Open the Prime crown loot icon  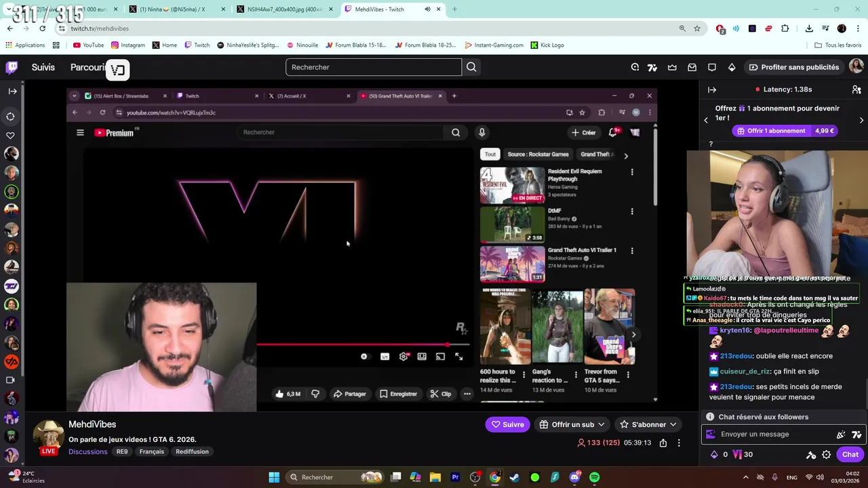(x=672, y=67)
